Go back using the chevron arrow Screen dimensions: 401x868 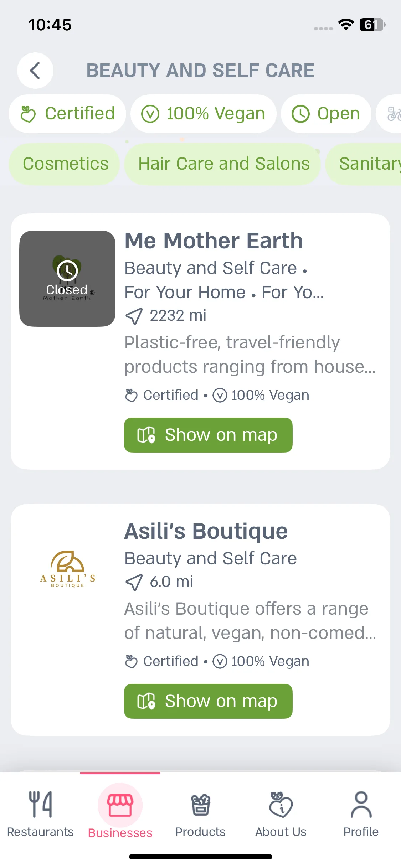35,71
